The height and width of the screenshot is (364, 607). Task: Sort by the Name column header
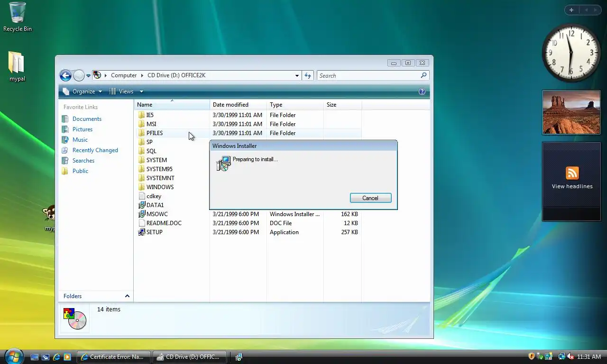tap(172, 105)
